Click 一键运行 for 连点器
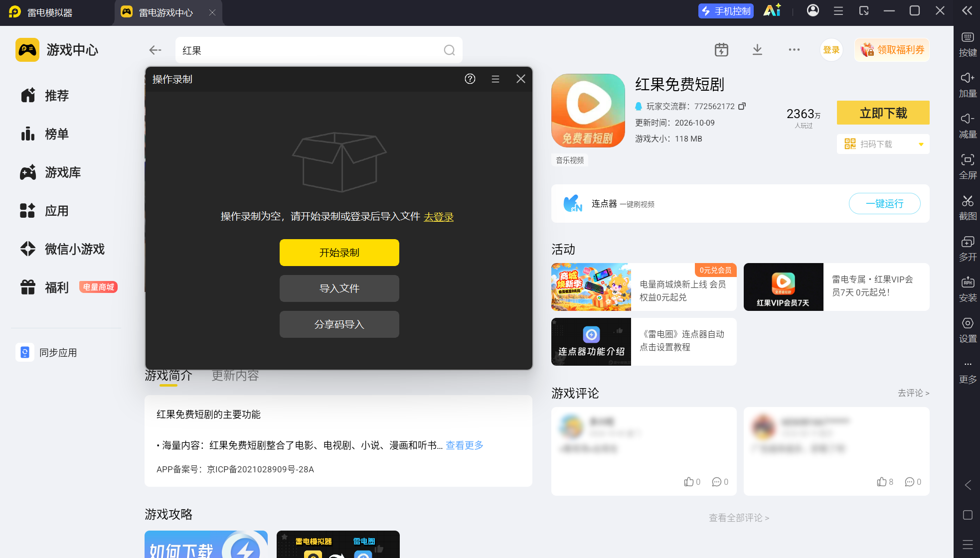The image size is (980, 558). 884,204
